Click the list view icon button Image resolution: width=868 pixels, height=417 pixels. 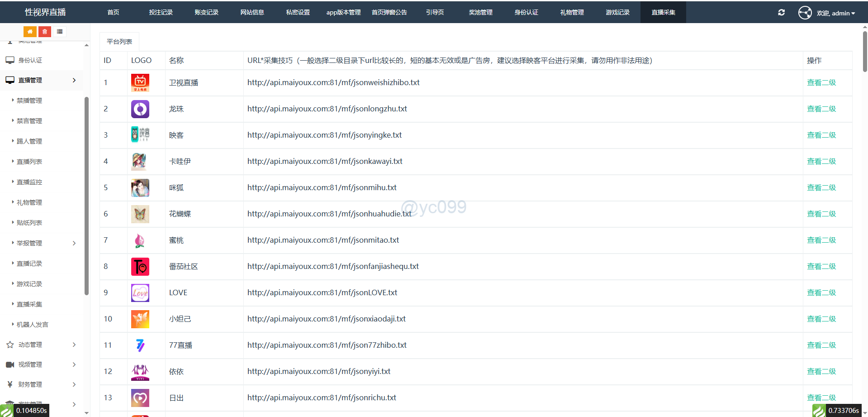(60, 32)
